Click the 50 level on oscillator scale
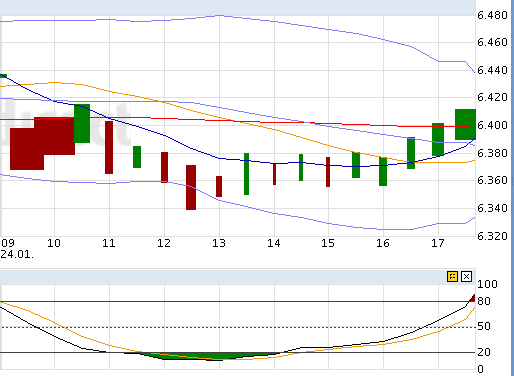The height and width of the screenshot is (376, 514). 484,326
